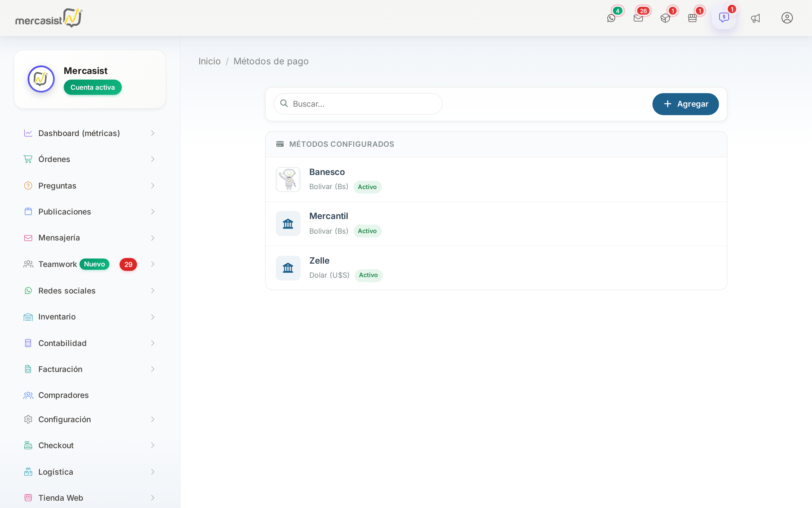Expand the Checkout chevron

153,446
